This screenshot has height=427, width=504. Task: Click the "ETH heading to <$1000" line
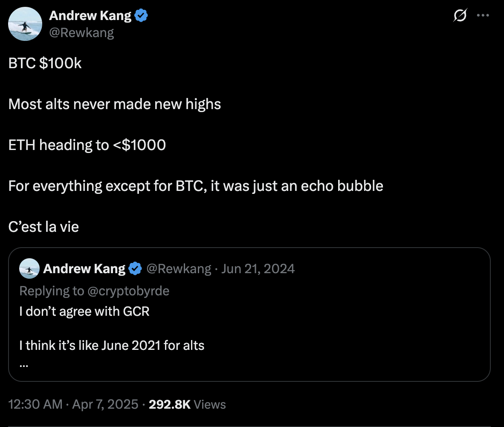87,145
